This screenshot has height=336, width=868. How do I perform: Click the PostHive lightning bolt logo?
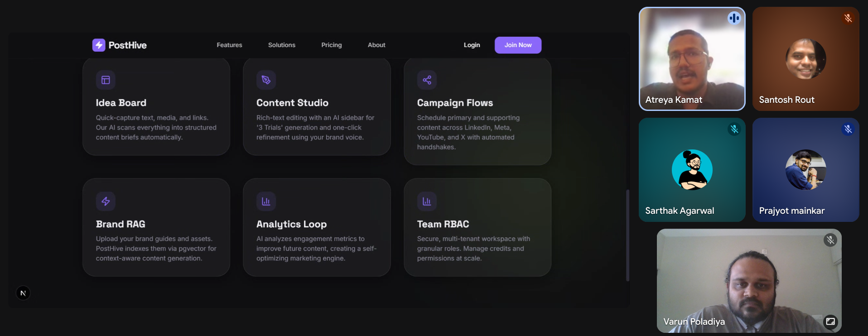[x=99, y=45]
